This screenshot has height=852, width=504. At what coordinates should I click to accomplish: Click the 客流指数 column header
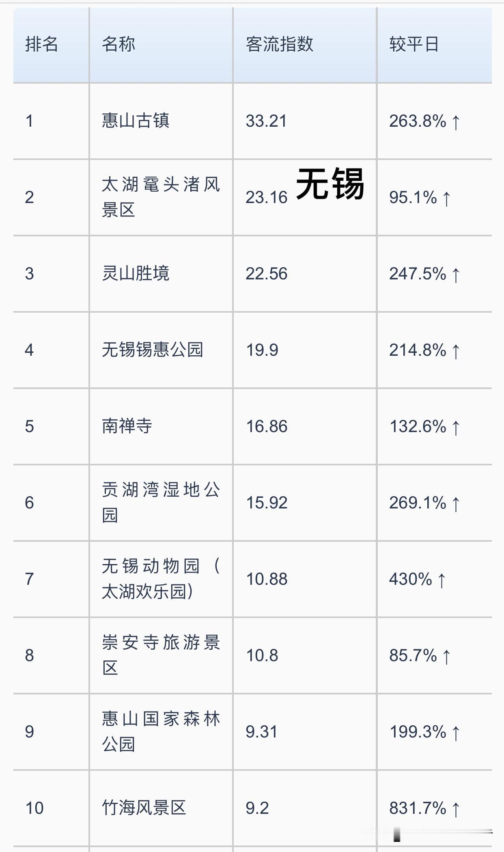pyautogui.click(x=280, y=44)
